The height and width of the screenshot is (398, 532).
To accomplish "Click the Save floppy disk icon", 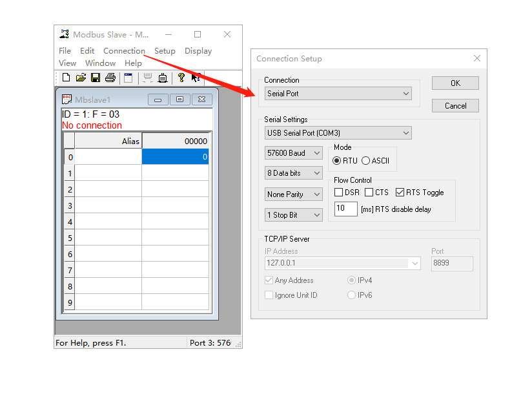I will [96, 78].
